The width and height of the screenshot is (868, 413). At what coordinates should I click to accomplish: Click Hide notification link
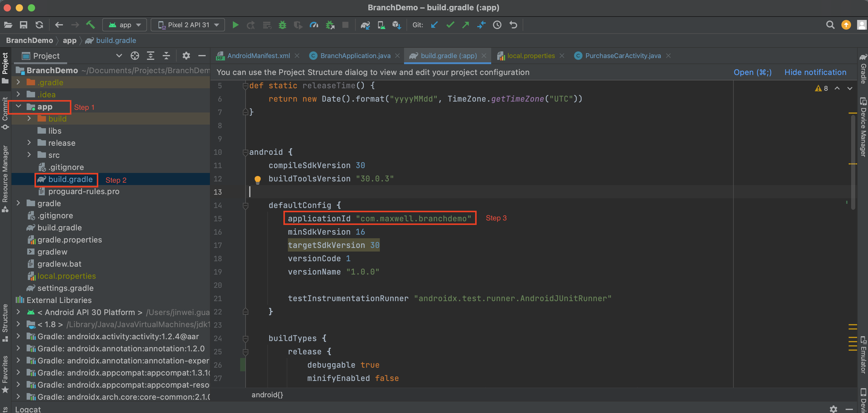[x=815, y=73]
